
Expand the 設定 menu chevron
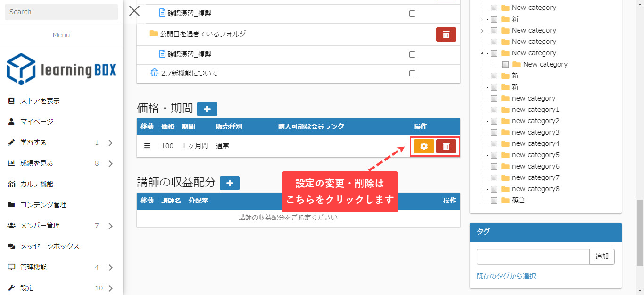[111, 288]
